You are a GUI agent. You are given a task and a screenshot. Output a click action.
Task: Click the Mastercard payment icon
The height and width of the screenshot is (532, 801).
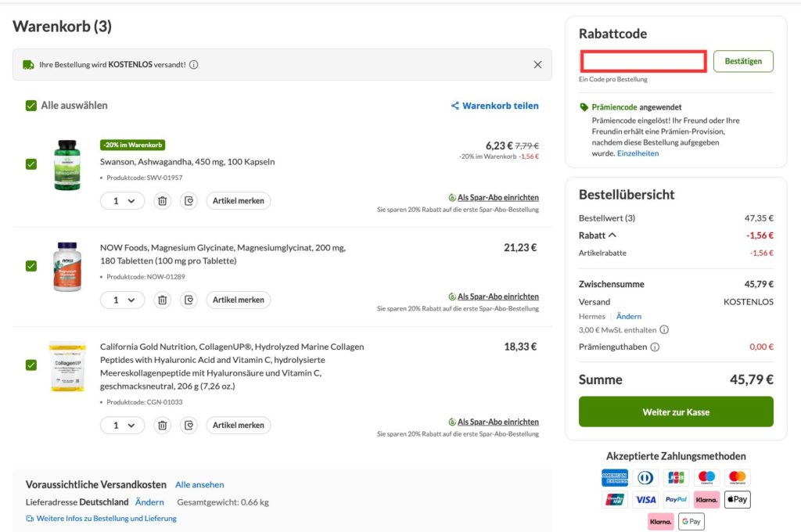737,477
